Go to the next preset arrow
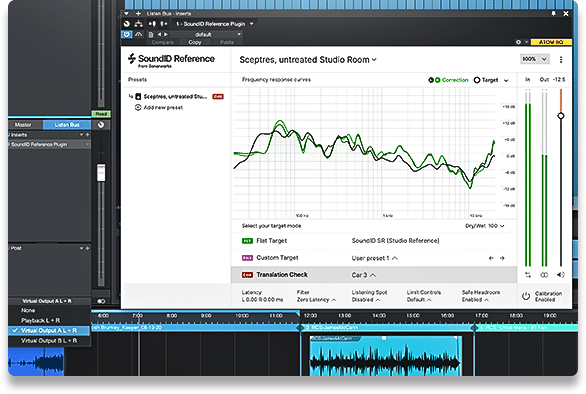Viewport: 586px width, 394px height. 166,34
